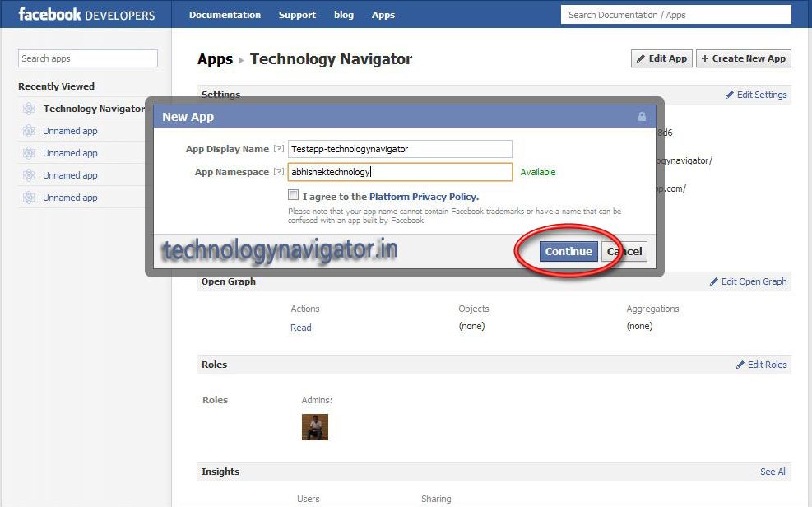Click the Admins: label

pyautogui.click(x=317, y=400)
